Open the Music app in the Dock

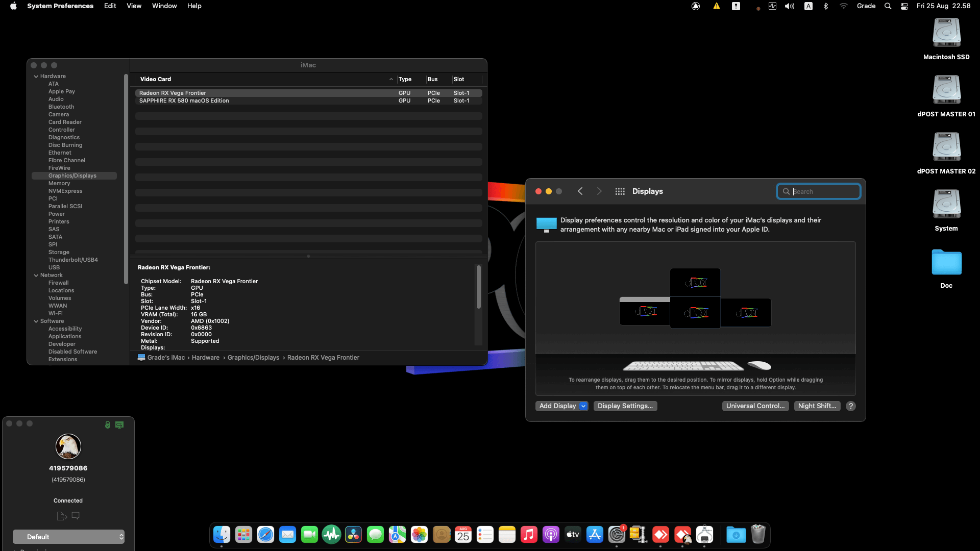click(x=529, y=534)
